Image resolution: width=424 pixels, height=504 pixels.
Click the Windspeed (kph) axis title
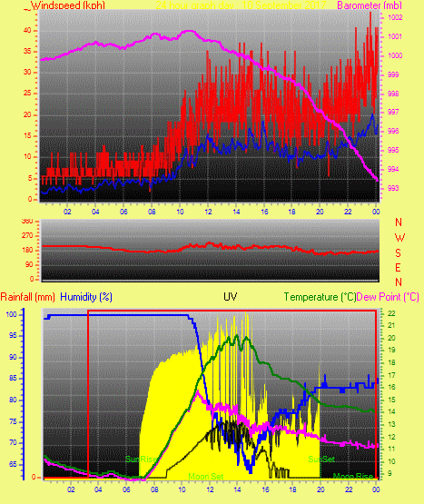coord(68,5)
